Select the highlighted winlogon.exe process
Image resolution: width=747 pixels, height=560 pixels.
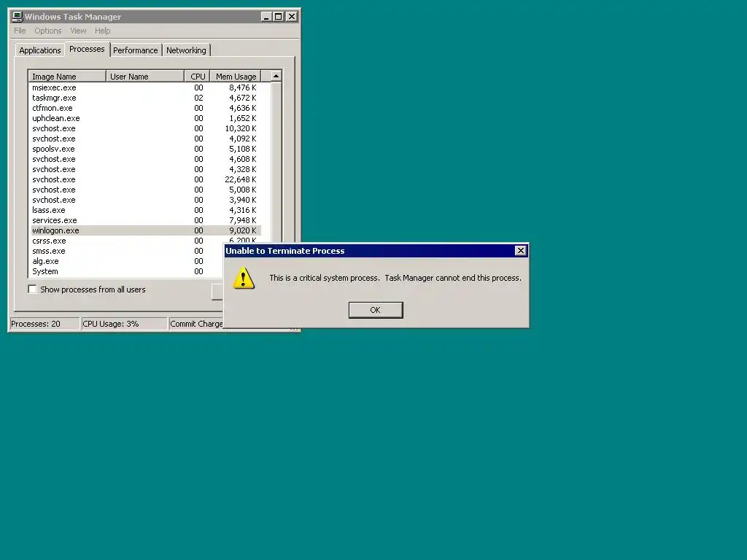pos(145,230)
